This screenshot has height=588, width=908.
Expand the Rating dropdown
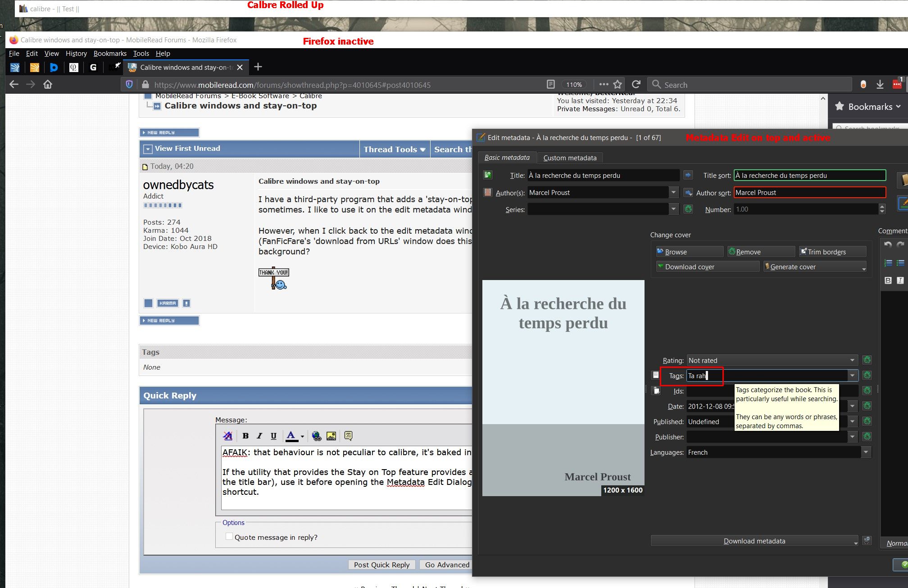pyautogui.click(x=852, y=360)
